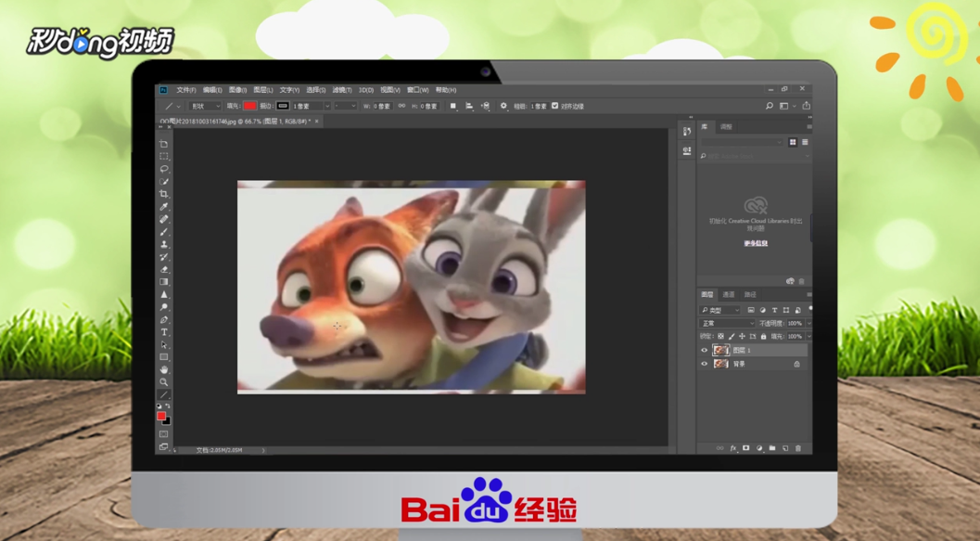Change screen mode icon in toolbox
980x541 pixels.
click(x=164, y=446)
